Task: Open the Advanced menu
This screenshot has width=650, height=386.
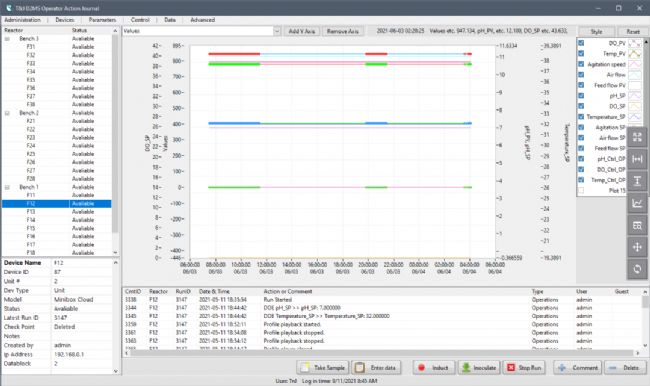Action: [202, 20]
